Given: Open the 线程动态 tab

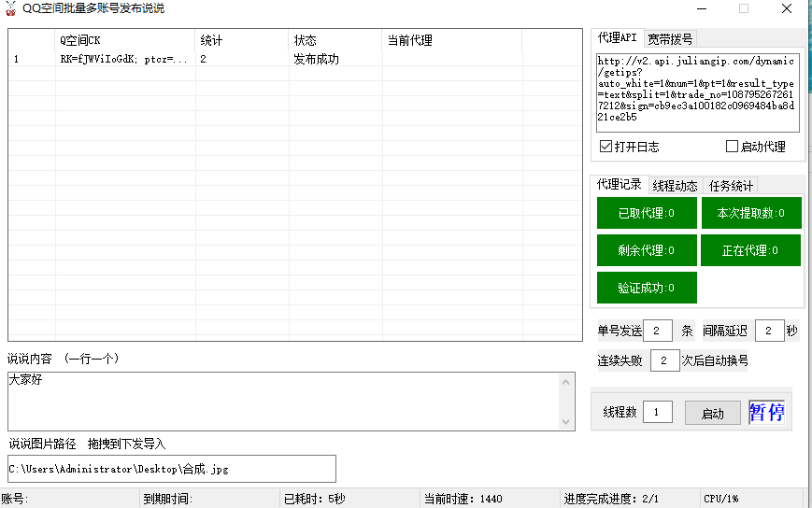Looking at the screenshot, I should tap(675, 186).
